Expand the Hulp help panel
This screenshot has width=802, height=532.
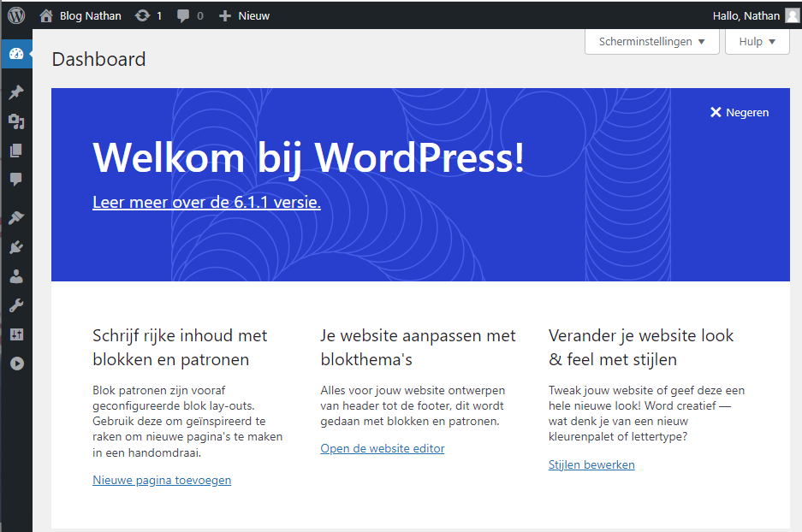point(757,41)
